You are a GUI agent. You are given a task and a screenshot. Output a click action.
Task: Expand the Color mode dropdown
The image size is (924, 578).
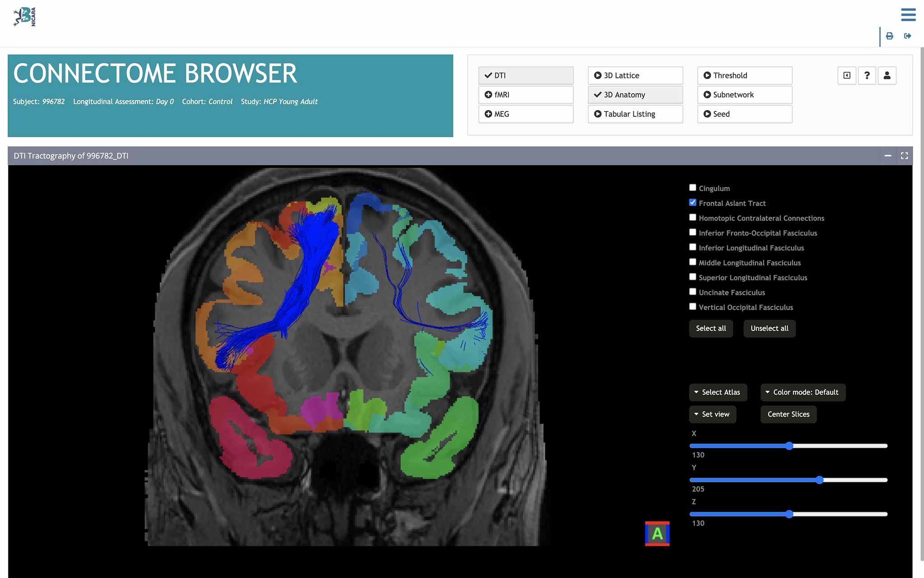[x=802, y=392]
